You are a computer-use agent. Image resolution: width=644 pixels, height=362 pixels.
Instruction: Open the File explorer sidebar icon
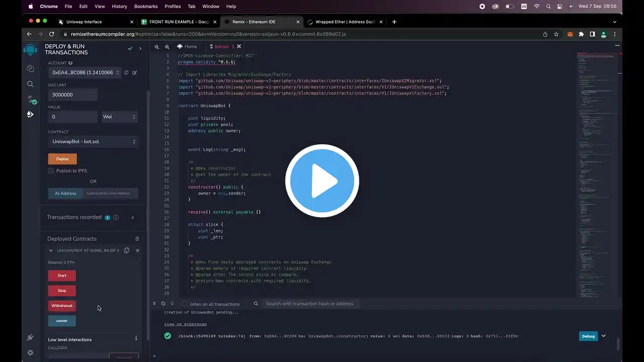pos(30,68)
